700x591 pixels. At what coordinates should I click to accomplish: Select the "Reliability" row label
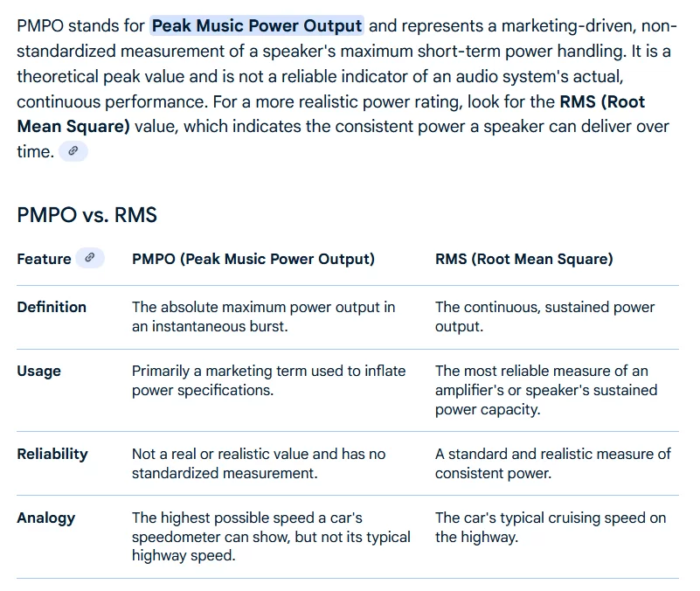pyautogui.click(x=52, y=454)
